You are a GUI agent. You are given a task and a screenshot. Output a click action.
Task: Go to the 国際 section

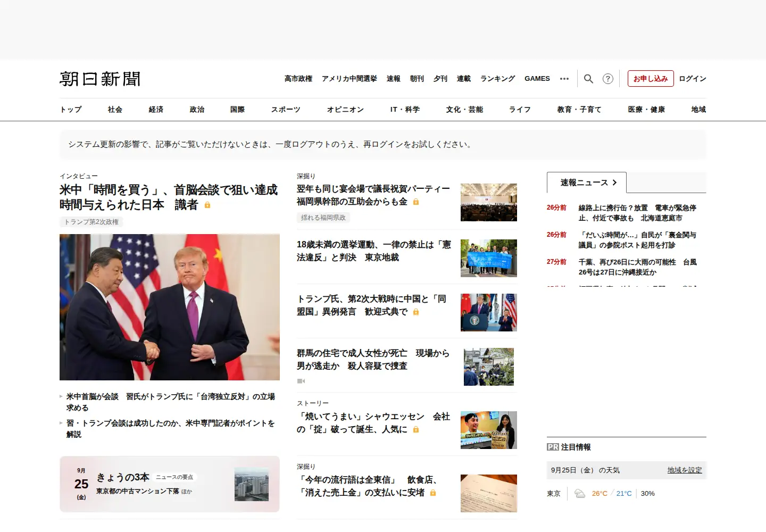(237, 110)
